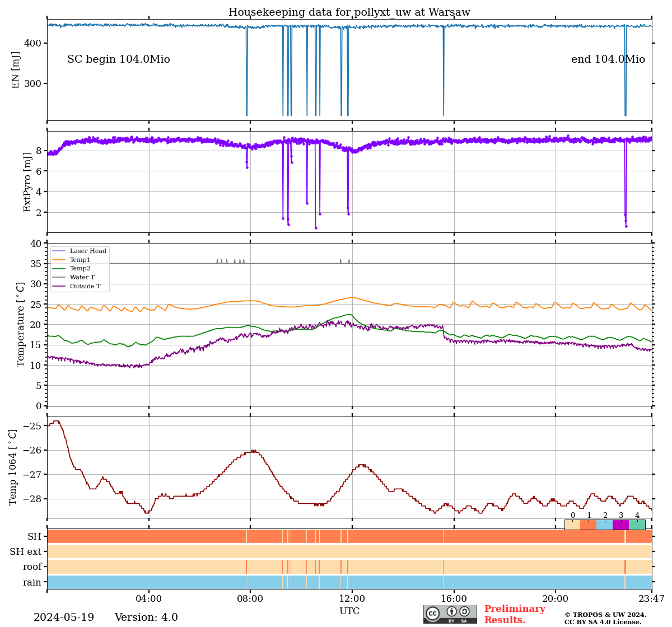Click the '300' tick on the EN axis

point(32,83)
